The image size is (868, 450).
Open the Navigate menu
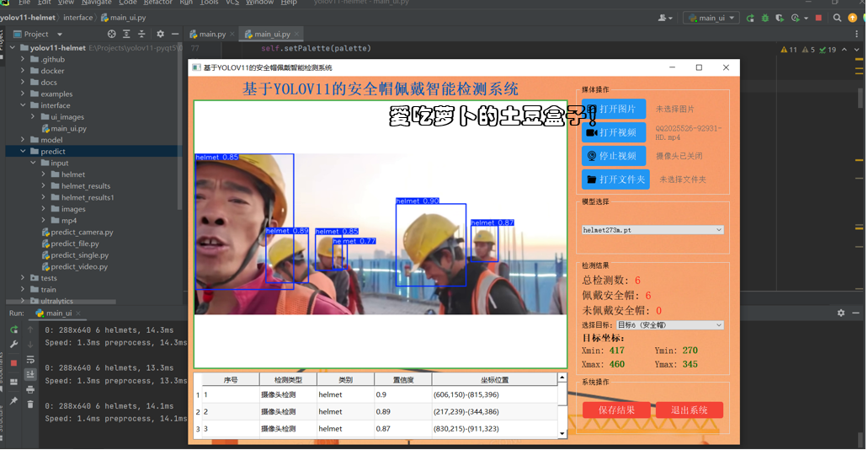(x=96, y=3)
